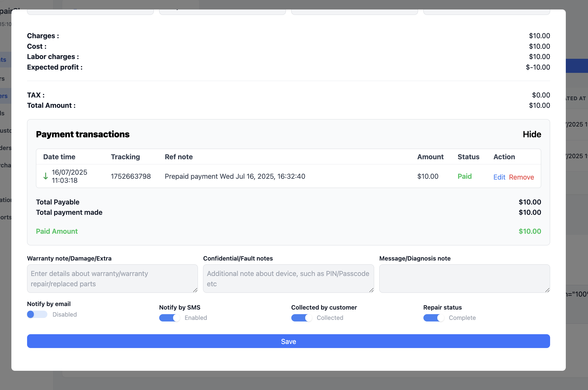Click tracking number 1752663798
The height and width of the screenshot is (390, 588).
point(131,176)
